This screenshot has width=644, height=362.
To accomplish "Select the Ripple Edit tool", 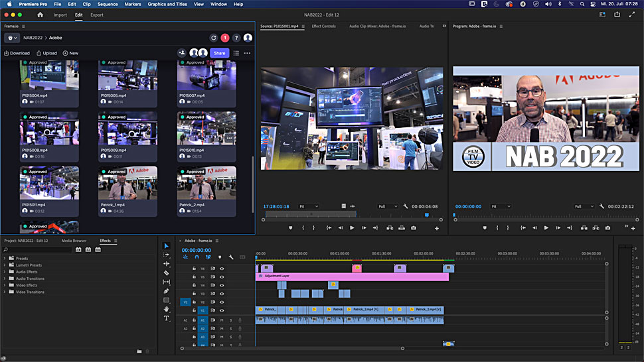I will [x=167, y=264].
